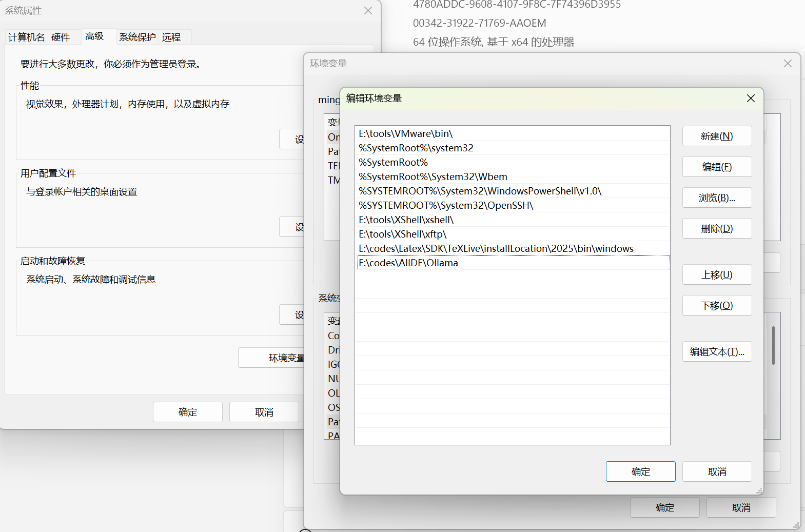This screenshot has width=805, height=532.
Task: Click the 编辑(E) button
Action: (x=717, y=167)
